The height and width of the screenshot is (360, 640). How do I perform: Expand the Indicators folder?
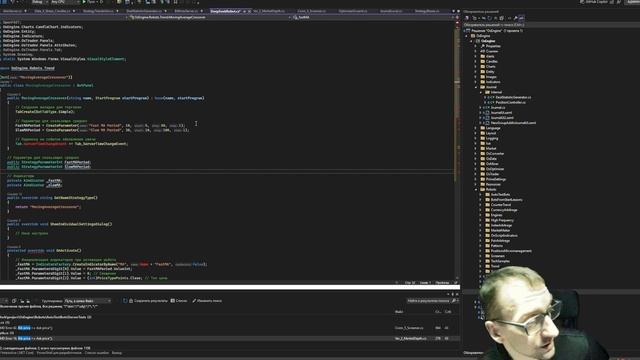[476, 82]
